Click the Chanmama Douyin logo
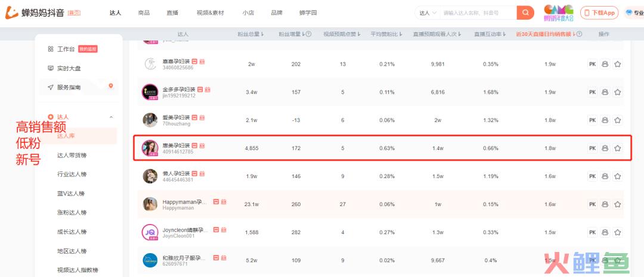 35,13
